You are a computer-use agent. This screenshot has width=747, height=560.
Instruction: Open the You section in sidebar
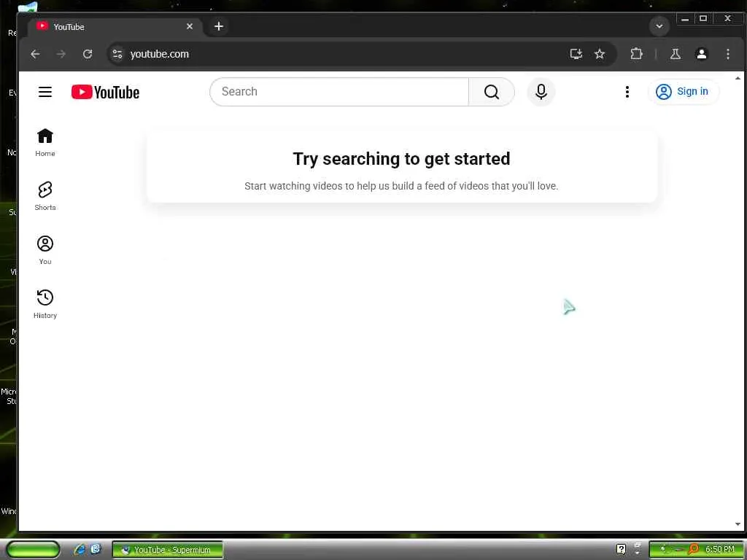45,250
